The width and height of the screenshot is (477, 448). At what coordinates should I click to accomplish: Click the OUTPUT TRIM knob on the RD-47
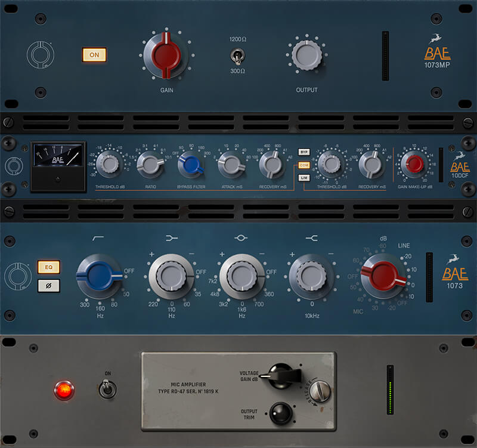[280, 413]
